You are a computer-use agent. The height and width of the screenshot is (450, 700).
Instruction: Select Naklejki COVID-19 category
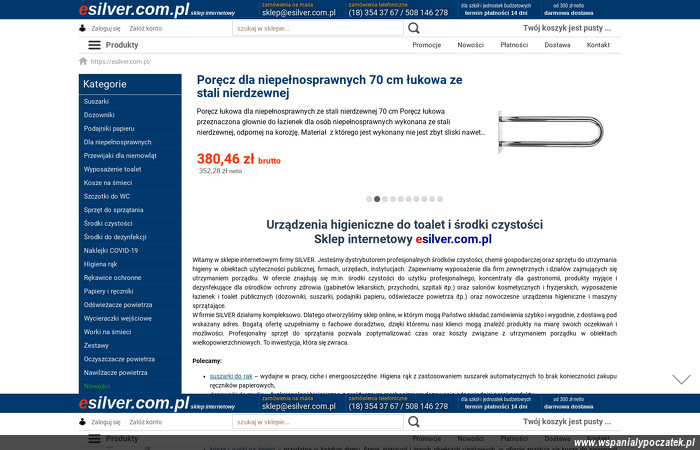pos(111,250)
